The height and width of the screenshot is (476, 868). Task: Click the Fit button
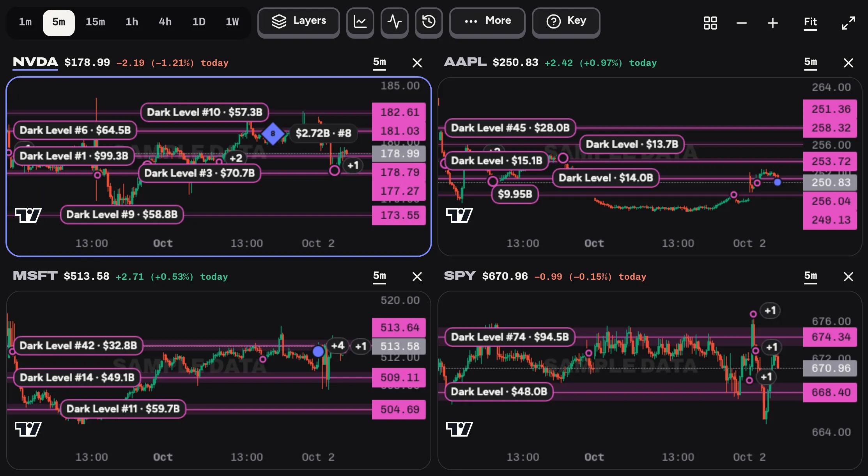click(x=810, y=23)
